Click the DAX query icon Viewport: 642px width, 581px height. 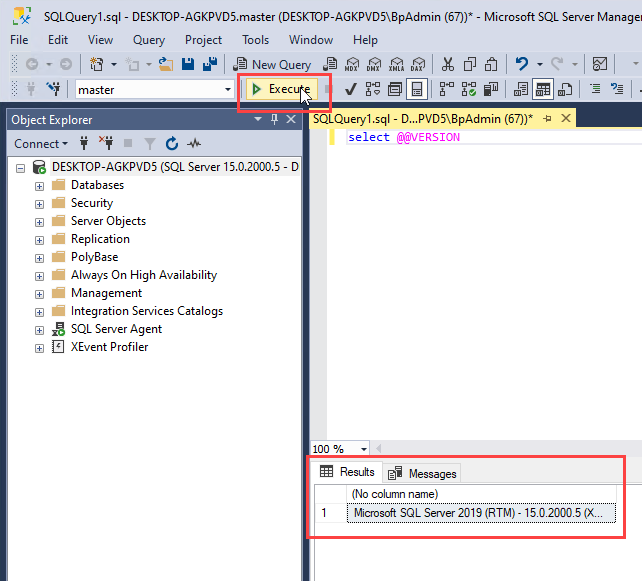click(418, 64)
